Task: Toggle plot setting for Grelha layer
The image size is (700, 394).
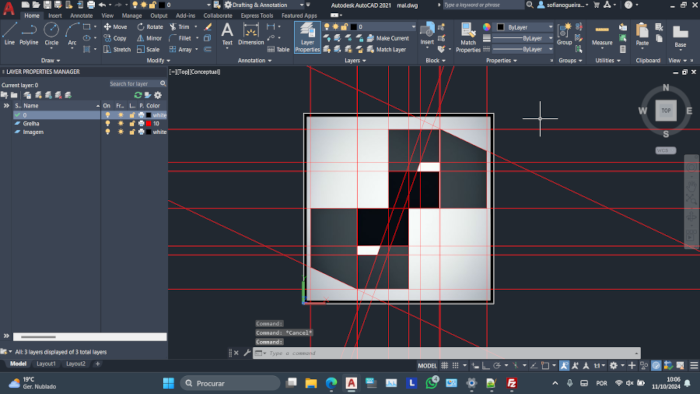Action: [141, 124]
